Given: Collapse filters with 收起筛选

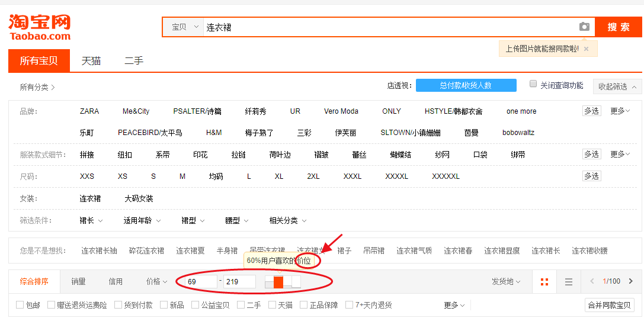Looking at the screenshot, I should tap(617, 86).
